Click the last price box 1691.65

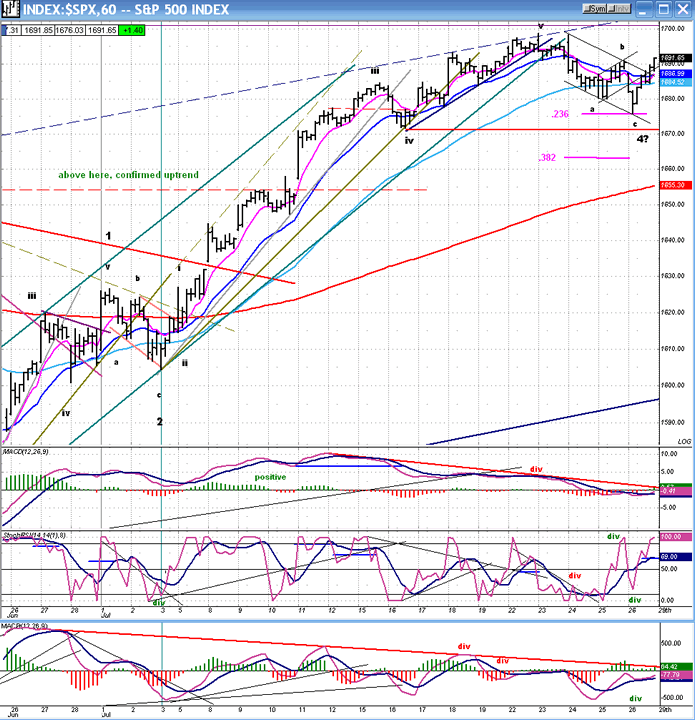102,30
